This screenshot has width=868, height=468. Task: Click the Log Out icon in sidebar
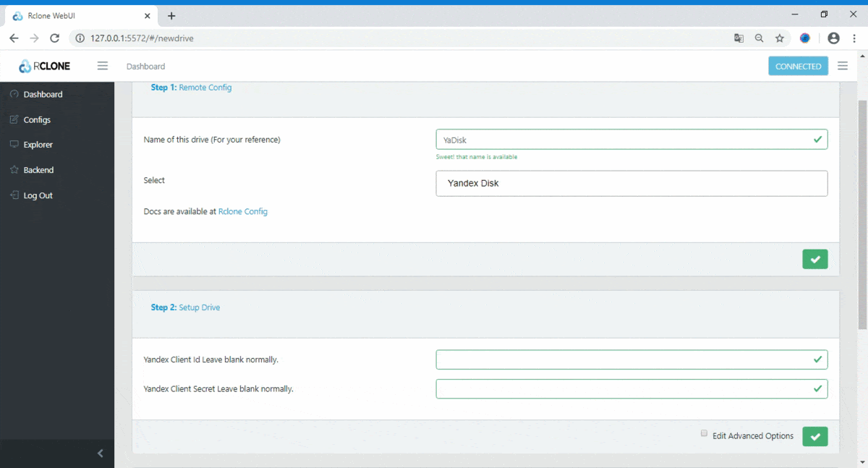pyautogui.click(x=14, y=195)
